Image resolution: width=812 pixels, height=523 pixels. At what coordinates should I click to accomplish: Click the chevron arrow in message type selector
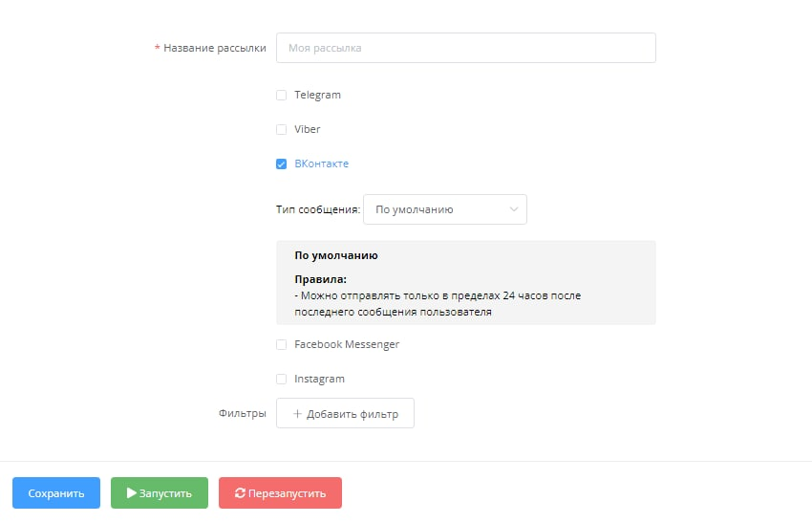point(514,209)
